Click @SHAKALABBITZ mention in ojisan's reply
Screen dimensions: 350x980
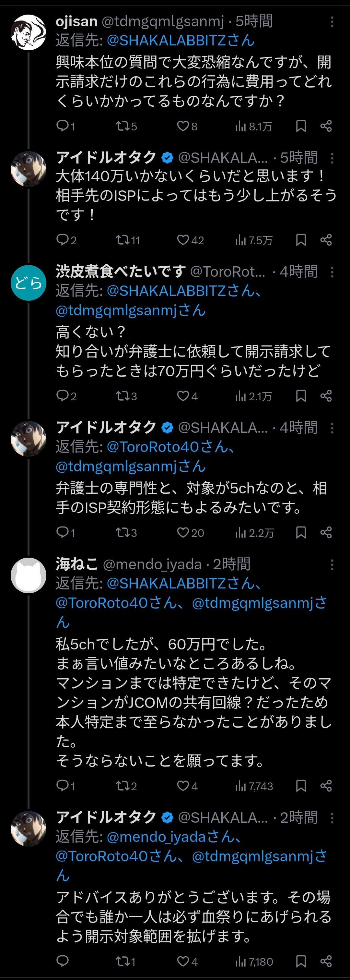[x=180, y=40]
